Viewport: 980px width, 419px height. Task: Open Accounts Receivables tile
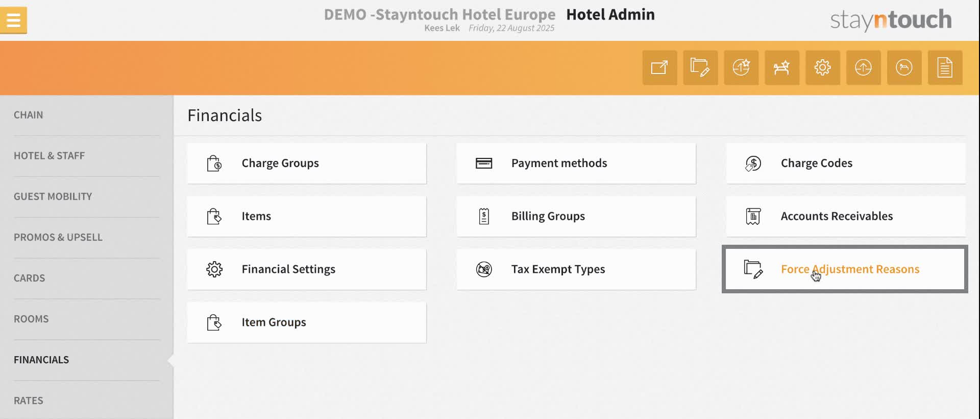pos(846,217)
